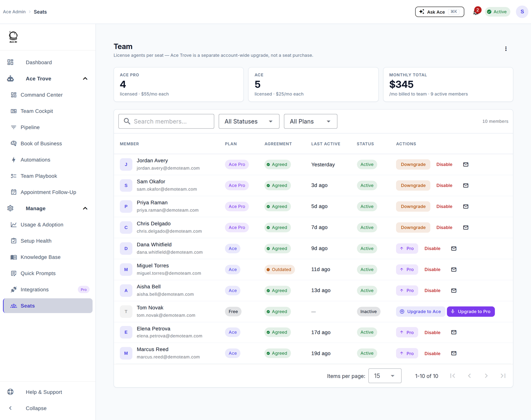Viewport: 531px width, 420px height.
Task: Click the Search members field
Action: pos(166,121)
